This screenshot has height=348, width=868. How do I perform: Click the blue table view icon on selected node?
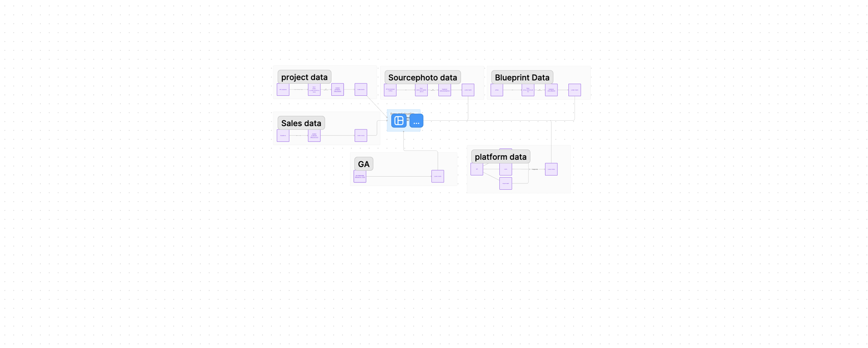click(x=399, y=120)
